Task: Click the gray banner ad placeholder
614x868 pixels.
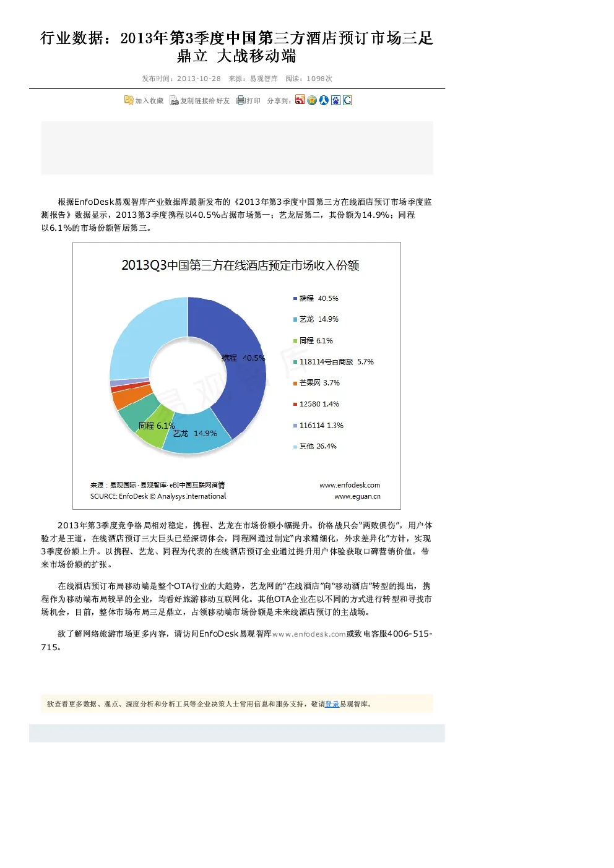Action: (x=237, y=148)
